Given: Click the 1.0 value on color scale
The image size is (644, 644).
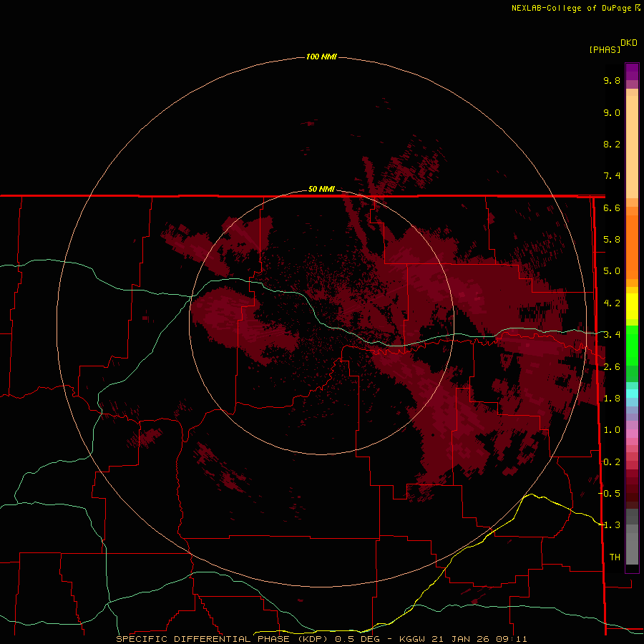Looking at the screenshot, I should tap(612, 430).
